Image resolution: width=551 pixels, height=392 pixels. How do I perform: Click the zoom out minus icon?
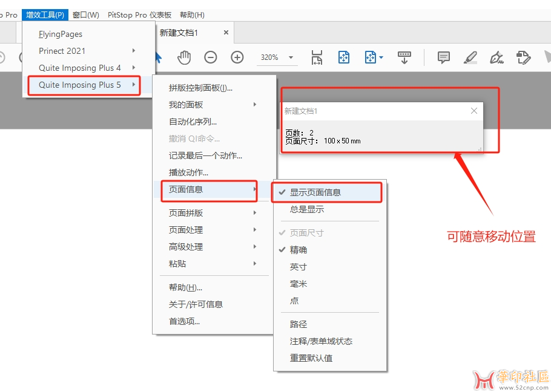211,57
